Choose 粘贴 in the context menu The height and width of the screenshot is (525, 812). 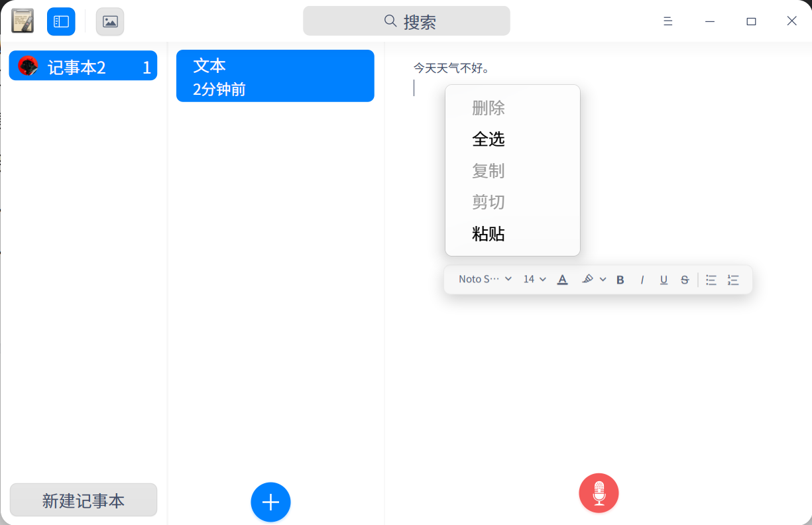[512, 234]
